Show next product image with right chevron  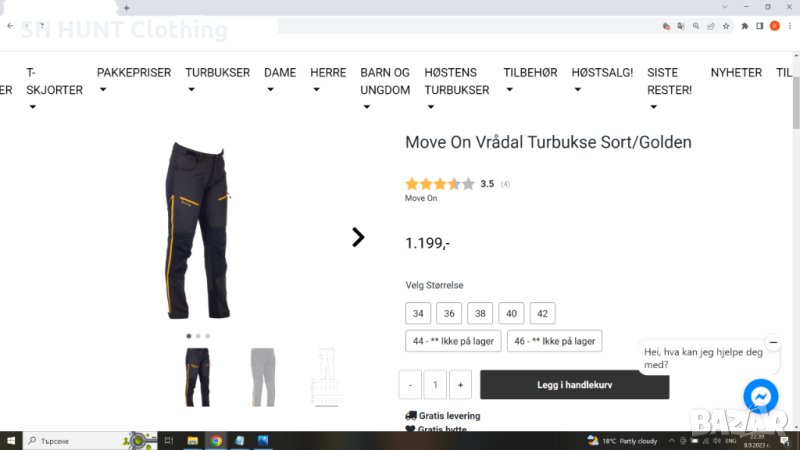[x=358, y=237]
